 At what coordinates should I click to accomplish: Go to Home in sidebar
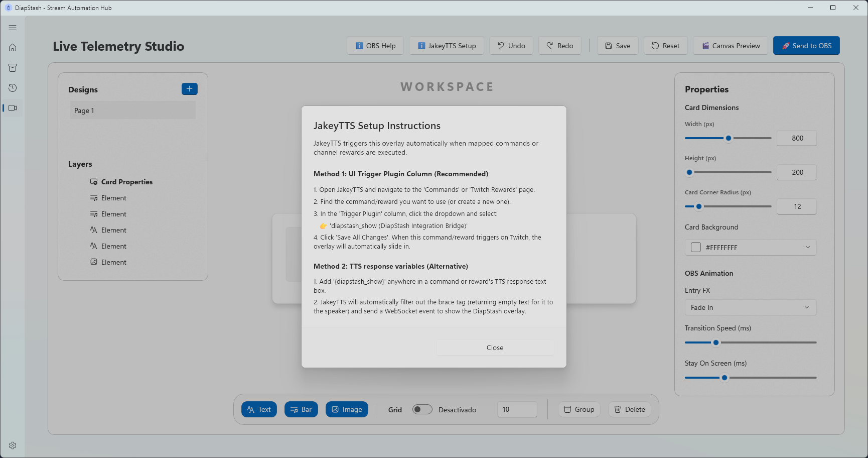tap(13, 48)
